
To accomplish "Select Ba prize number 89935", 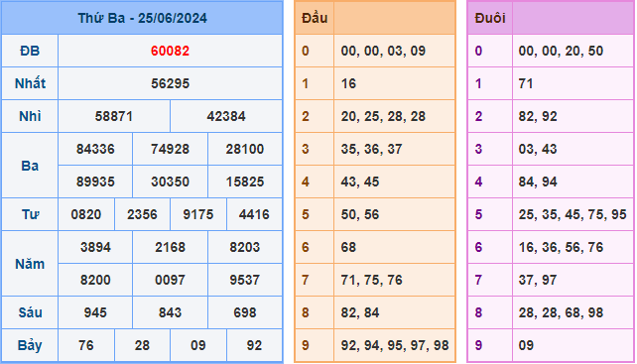I will [95, 182].
